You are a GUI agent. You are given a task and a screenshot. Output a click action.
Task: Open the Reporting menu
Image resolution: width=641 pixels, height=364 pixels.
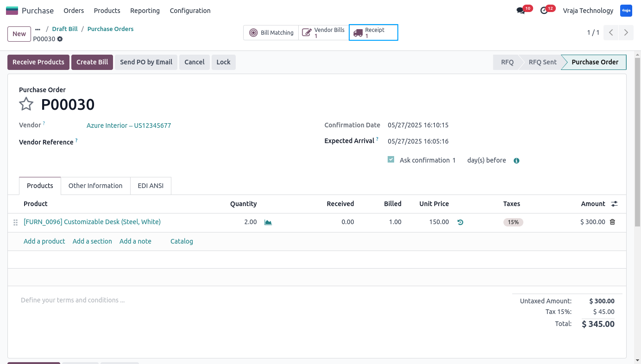145,10
